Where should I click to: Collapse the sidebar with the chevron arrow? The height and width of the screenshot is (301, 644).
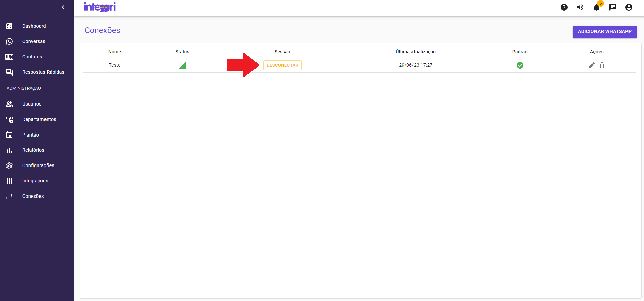tap(63, 7)
